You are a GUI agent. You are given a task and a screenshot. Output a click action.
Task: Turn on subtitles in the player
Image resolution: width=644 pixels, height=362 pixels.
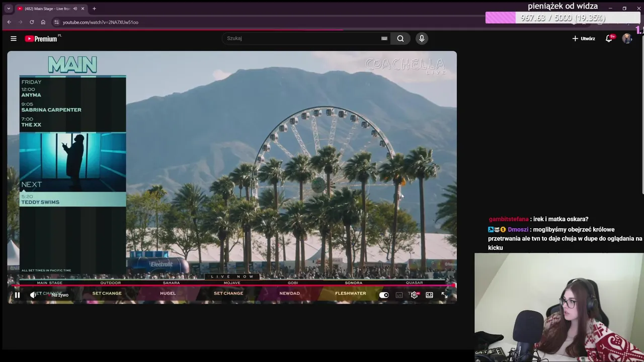(399, 295)
